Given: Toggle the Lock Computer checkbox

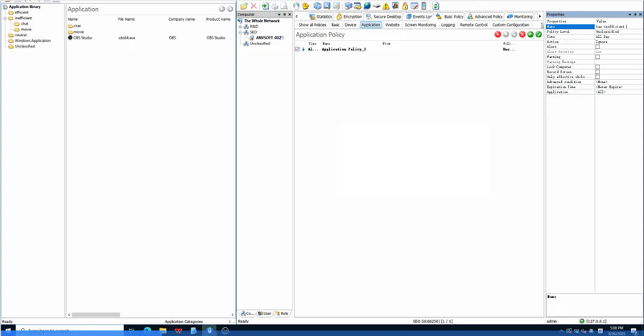Looking at the screenshot, I should (597, 67).
